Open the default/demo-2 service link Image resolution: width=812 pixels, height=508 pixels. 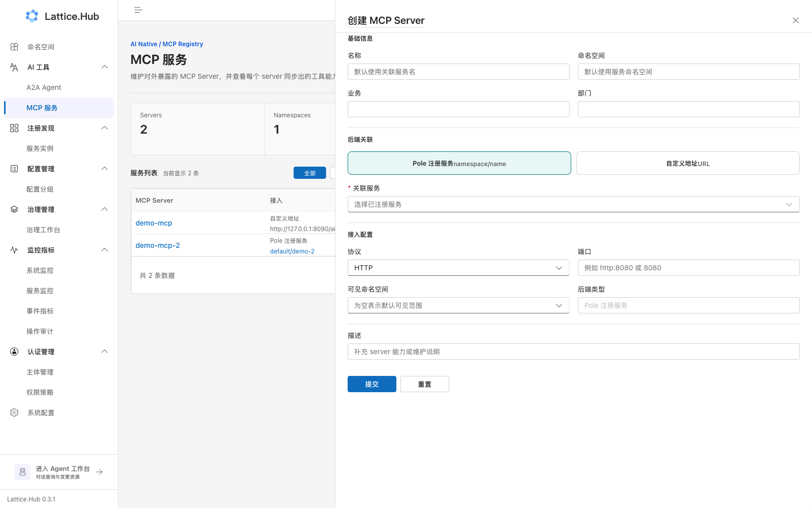point(292,251)
